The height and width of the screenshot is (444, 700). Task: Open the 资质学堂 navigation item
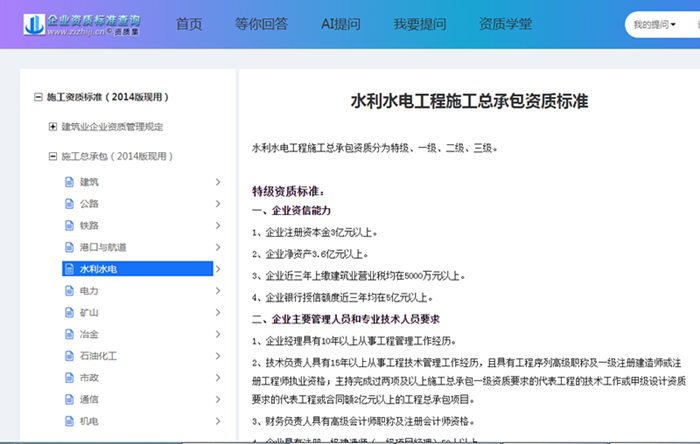(x=505, y=24)
